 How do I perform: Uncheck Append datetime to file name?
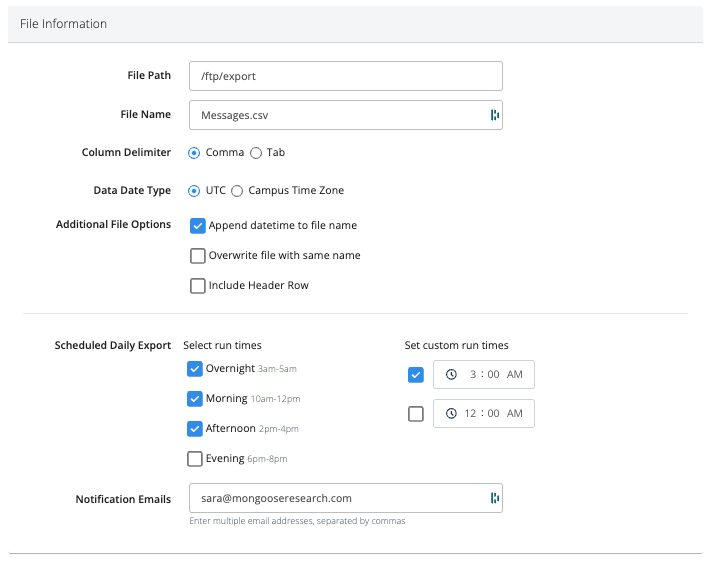point(198,226)
